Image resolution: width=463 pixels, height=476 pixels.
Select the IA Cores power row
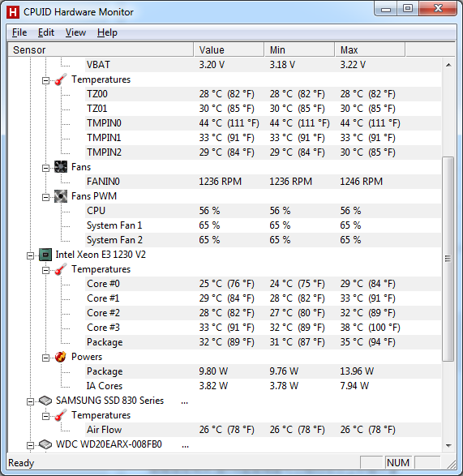263,386
